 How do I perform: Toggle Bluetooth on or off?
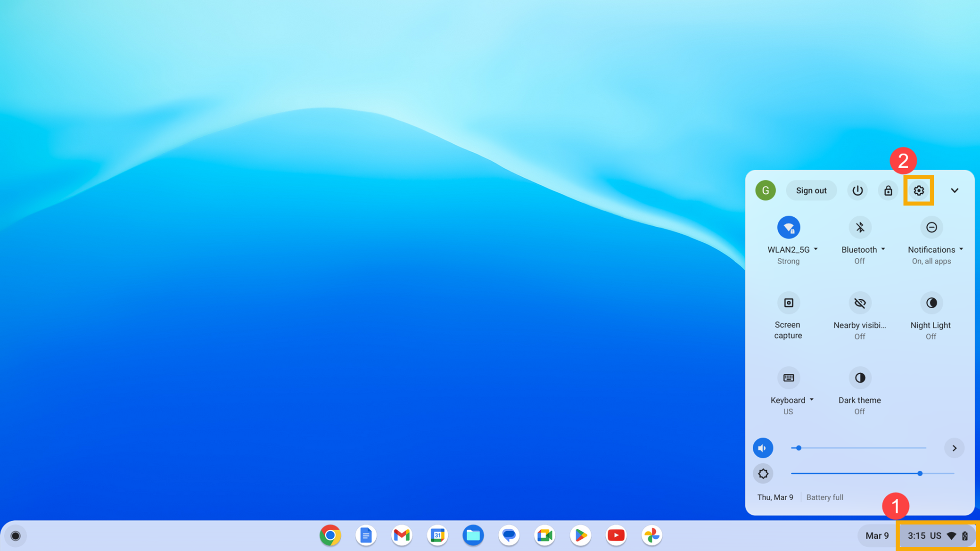859,227
